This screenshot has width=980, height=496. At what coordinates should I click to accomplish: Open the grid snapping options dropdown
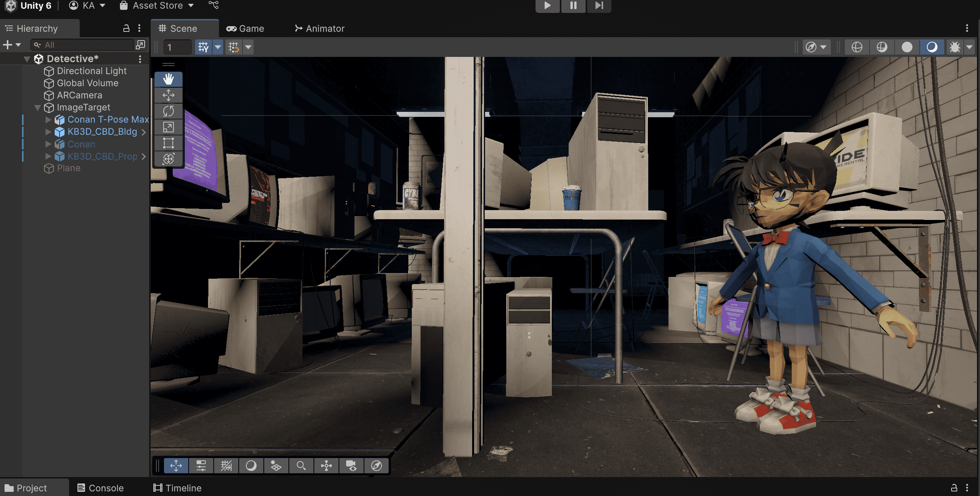point(248,47)
